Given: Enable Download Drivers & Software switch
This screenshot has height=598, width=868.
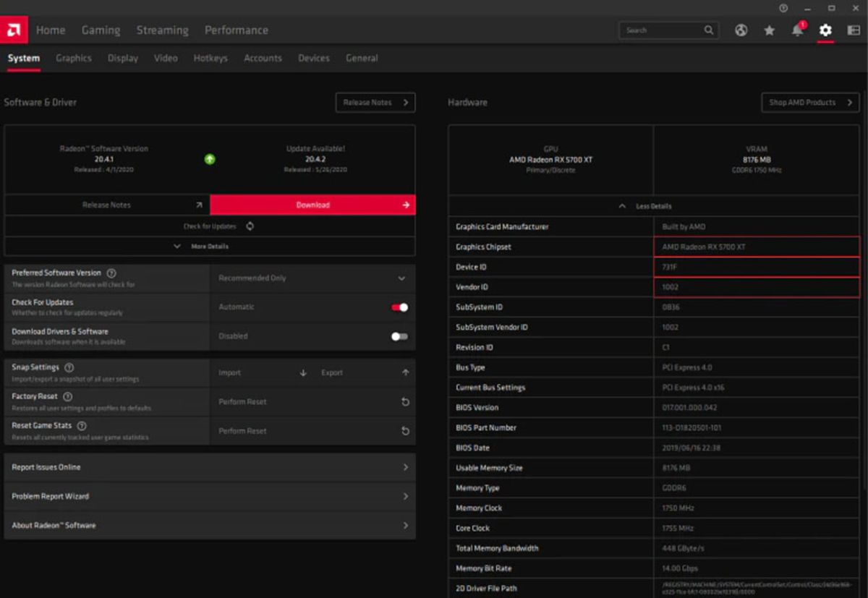Looking at the screenshot, I should pyautogui.click(x=399, y=336).
